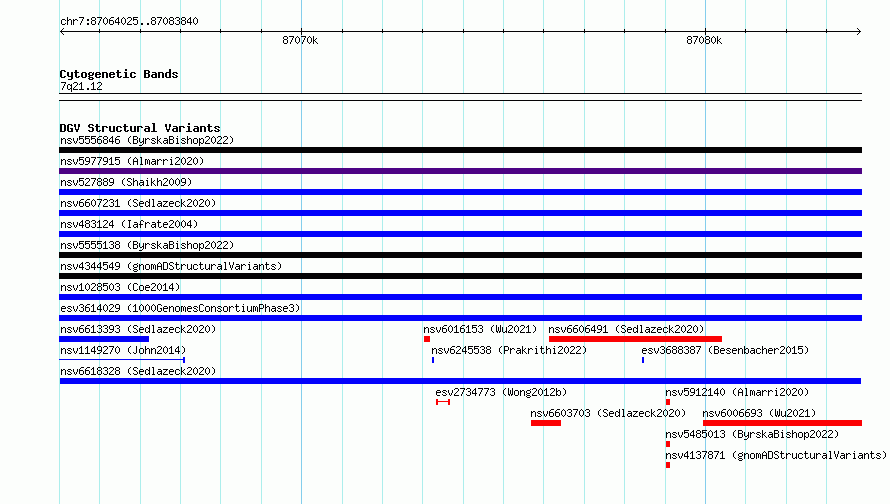Screen dimensions: 890x504
Task: Click the right arrowhead of the ruler
Action: [859, 31]
